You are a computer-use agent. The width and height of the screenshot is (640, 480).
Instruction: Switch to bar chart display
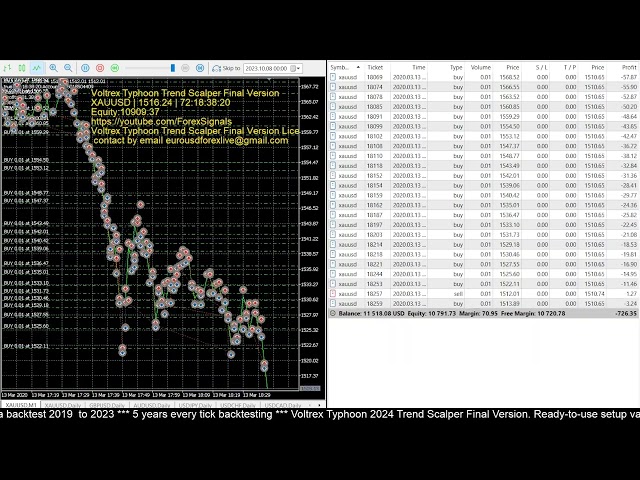click(7, 68)
